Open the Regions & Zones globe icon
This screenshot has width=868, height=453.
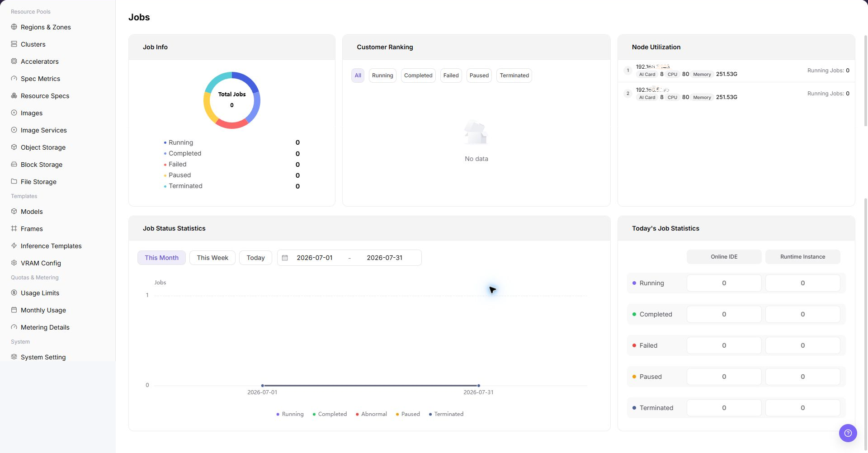click(14, 27)
